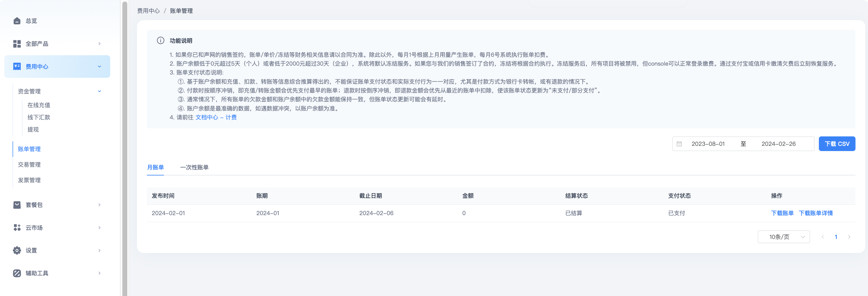Select 账单管理 in sidebar
The height and width of the screenshot is (296, 868).
point(29,149)
